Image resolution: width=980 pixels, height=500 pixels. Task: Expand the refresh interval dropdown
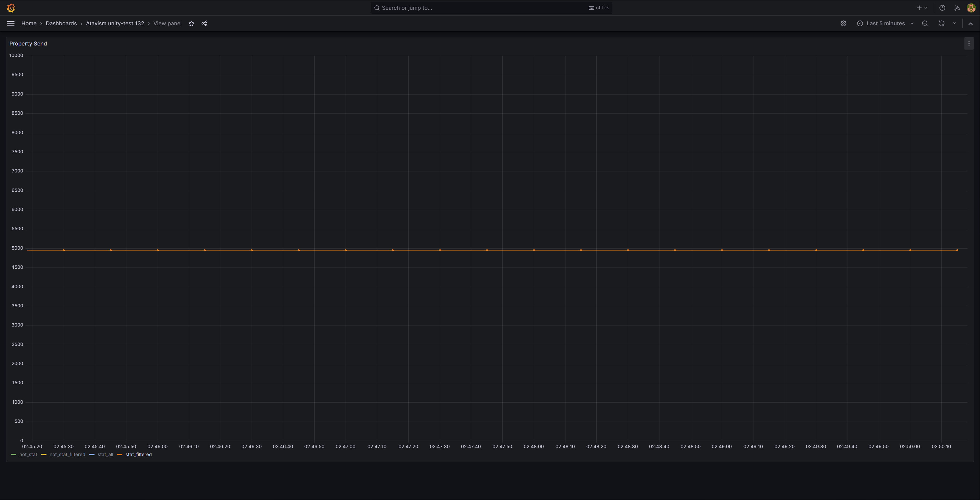point(954,24)
